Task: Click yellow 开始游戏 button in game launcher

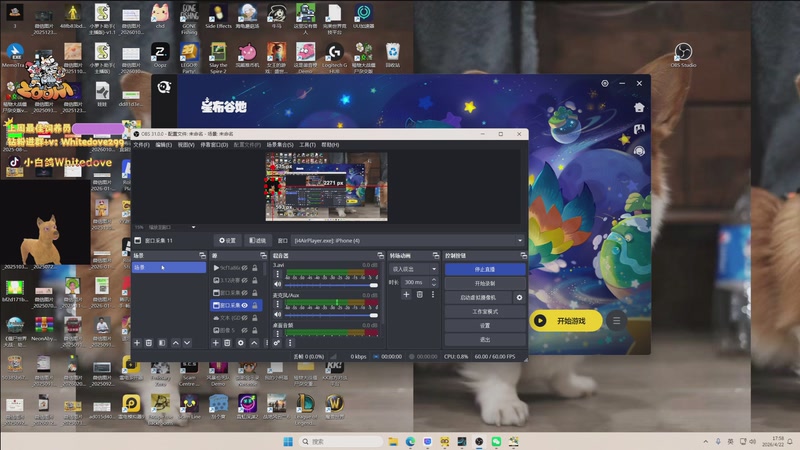Action: (x=566, y=320)
